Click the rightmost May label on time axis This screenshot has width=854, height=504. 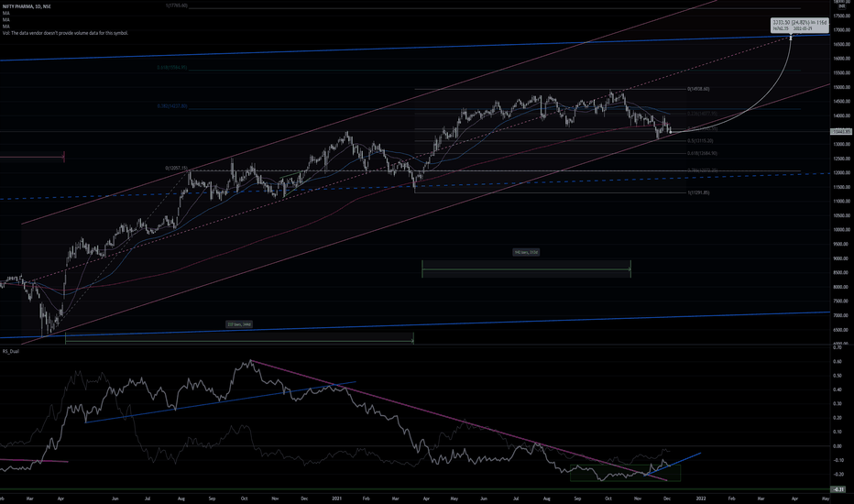point(826,499)
